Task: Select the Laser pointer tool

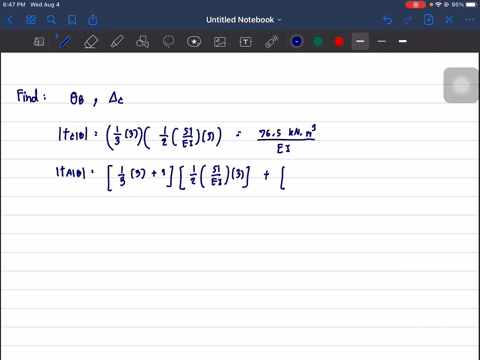Action: (x=272, y=42)
